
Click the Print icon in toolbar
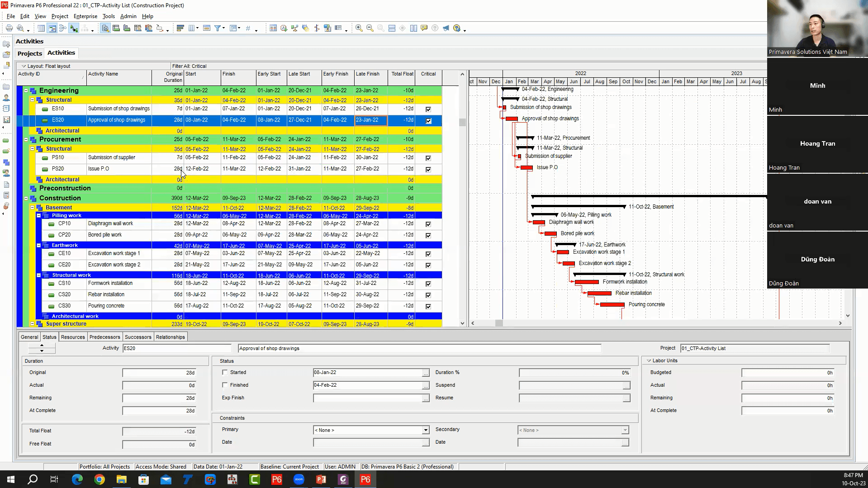click(x=9, y=28)
